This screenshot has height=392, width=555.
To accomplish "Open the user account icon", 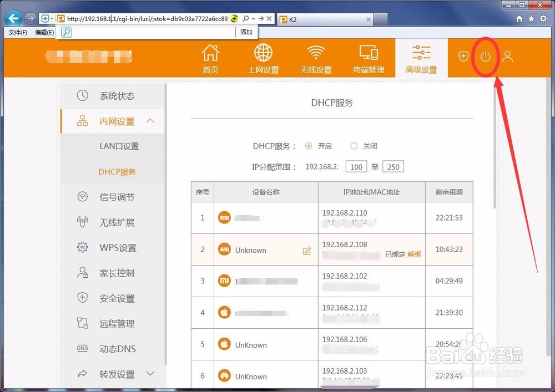I will tap(507, 56).
